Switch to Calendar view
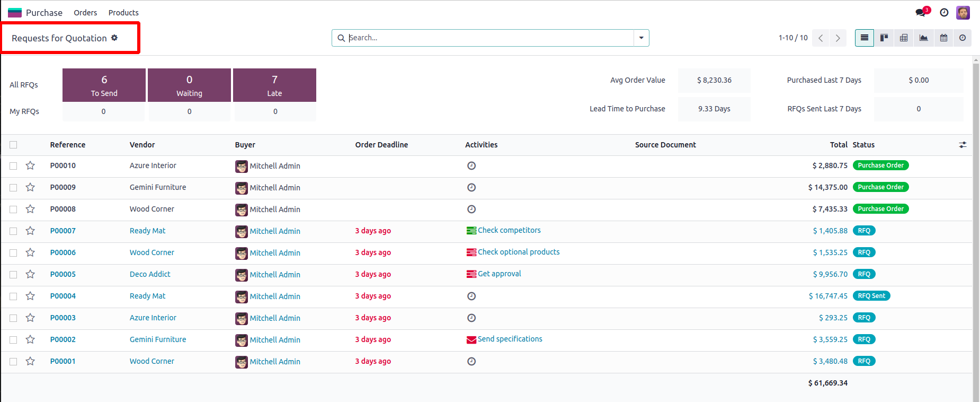 coord(943,38)
